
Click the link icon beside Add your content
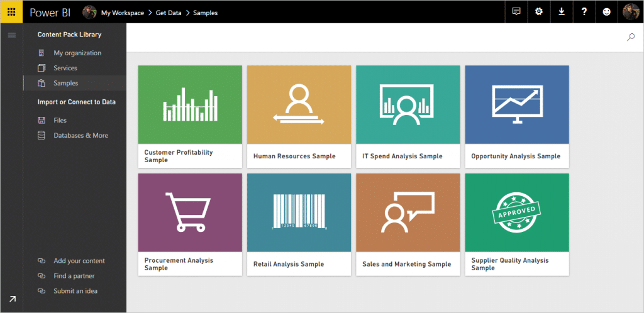click(41, 261)
